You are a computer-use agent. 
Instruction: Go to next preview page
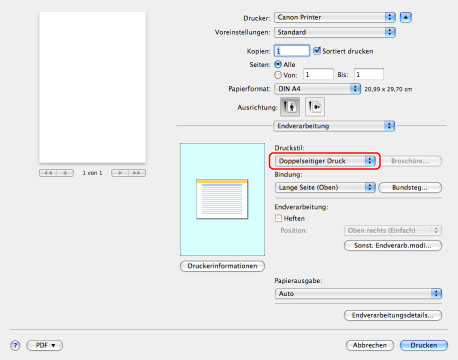pyautogui.click(x=120, y=173)
